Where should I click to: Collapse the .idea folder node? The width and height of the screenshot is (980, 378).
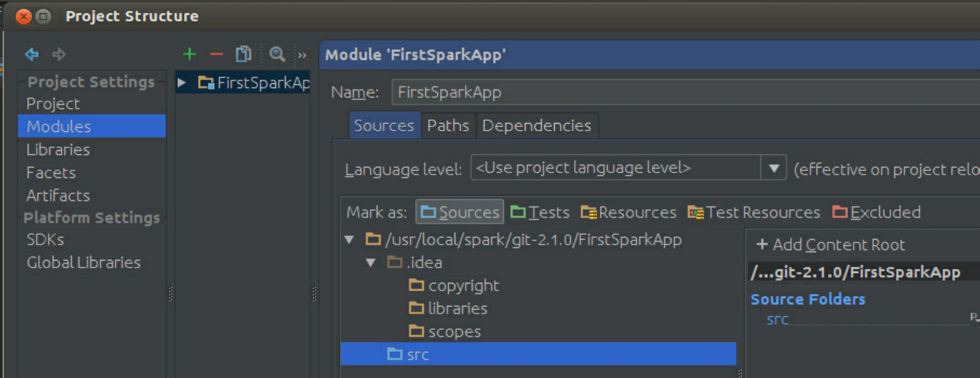[371, 263]
